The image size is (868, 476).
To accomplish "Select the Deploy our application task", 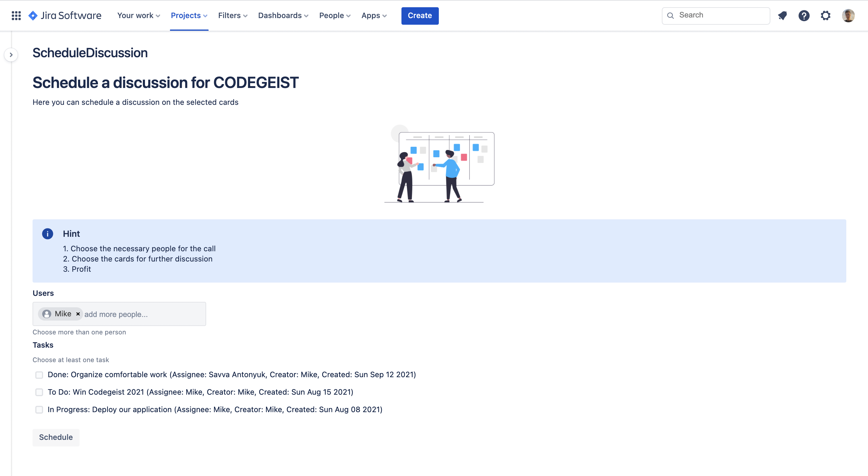I will (39, 410).
